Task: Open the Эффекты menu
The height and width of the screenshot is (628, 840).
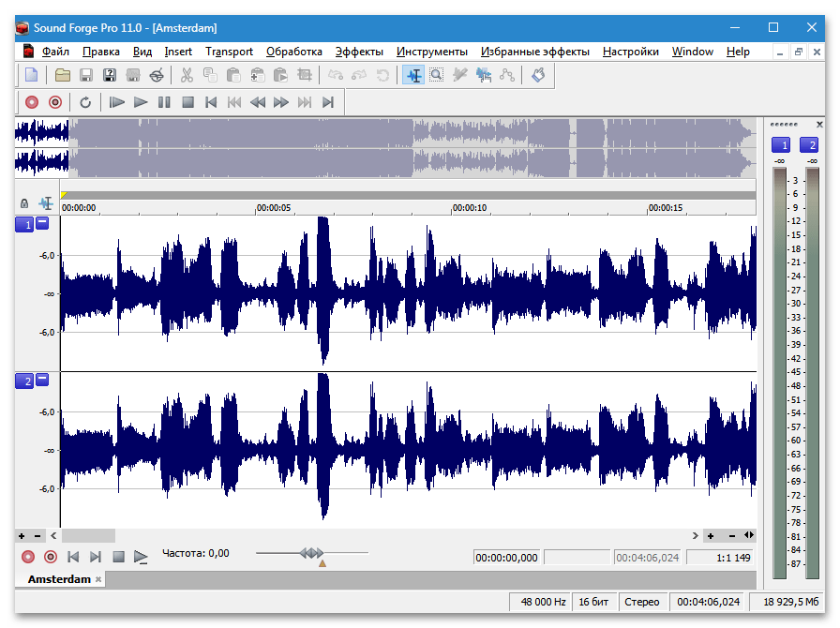Action: click(x=359, y=52)
